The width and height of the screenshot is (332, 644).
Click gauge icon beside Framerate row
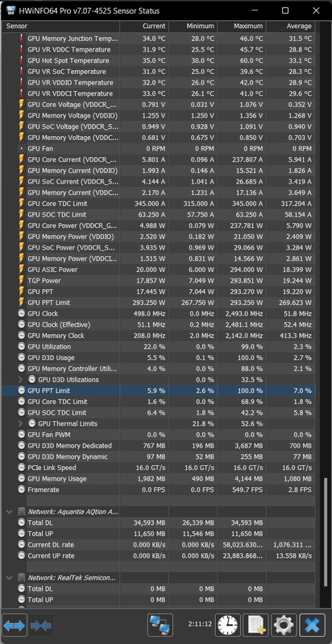22,489
